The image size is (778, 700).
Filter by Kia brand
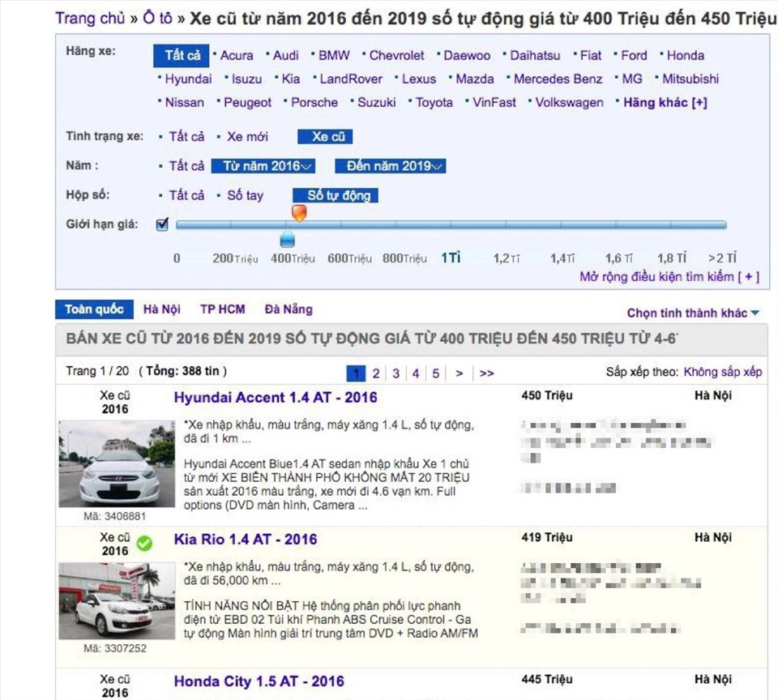tap(291, 79)
